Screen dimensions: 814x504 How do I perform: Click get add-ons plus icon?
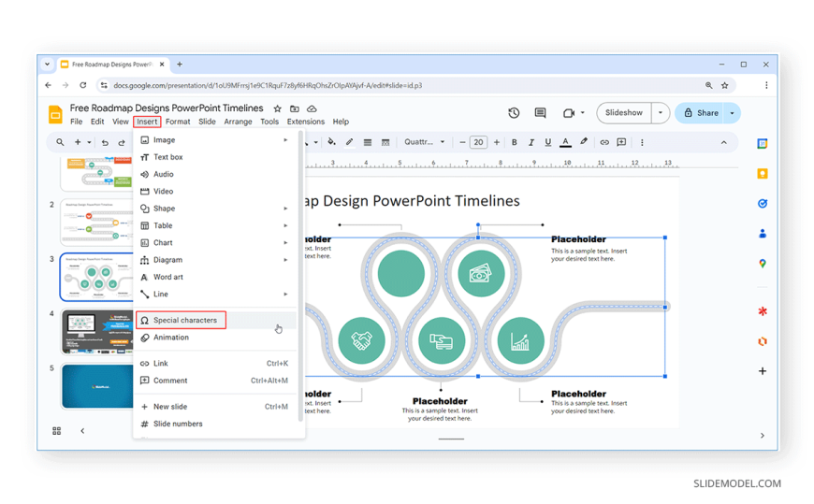coord(763,371)
